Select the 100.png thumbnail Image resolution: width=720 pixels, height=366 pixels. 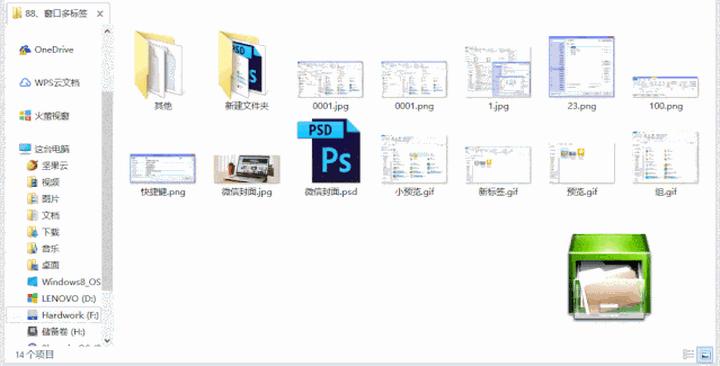click(x=665, y=87)
